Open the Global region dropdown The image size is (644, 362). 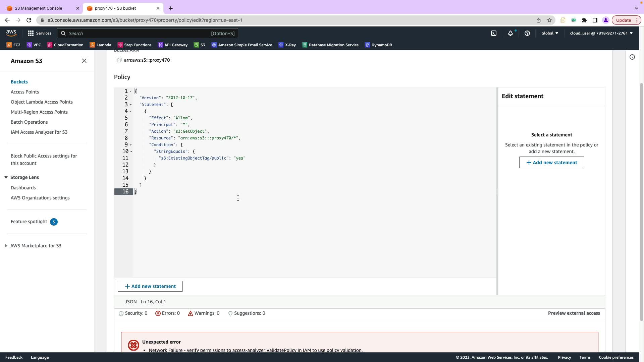[x=549, y=33]
